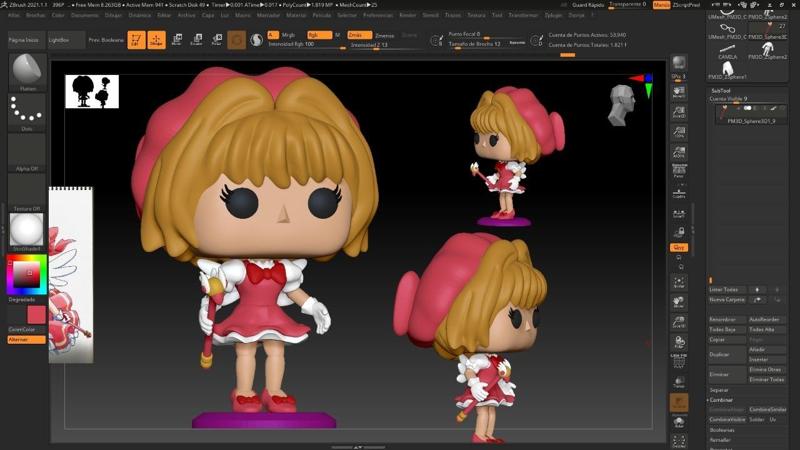Toggle the floor grid button
The image size is (800, 450).
coord(679,193)
